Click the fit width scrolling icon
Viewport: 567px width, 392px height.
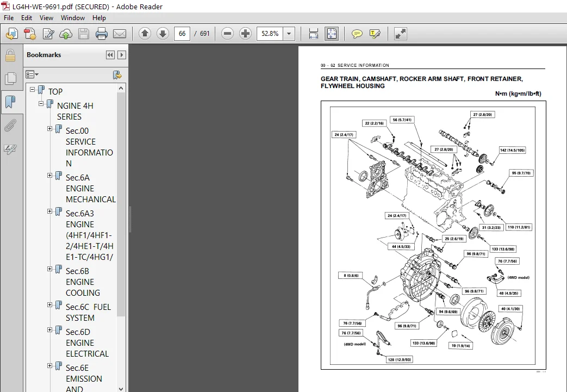[x=314, y=34]
